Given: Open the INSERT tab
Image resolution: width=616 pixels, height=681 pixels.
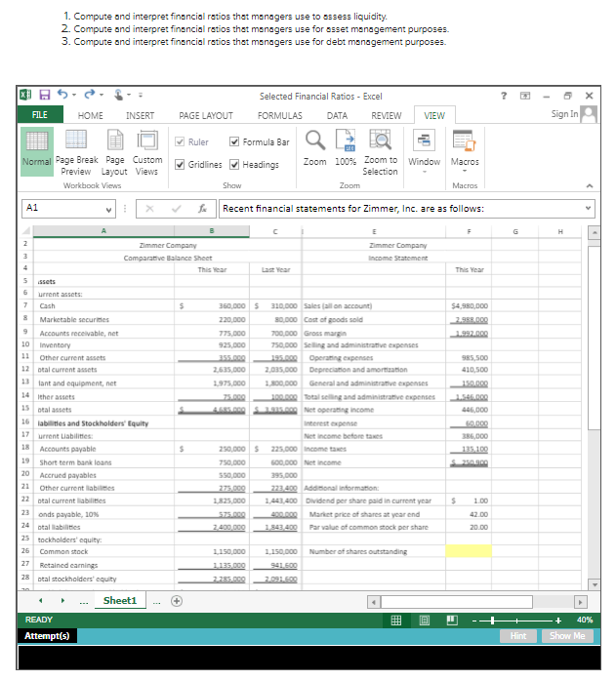Looking at the screenshot, I should pyautogui.click(x=140, y=115).
